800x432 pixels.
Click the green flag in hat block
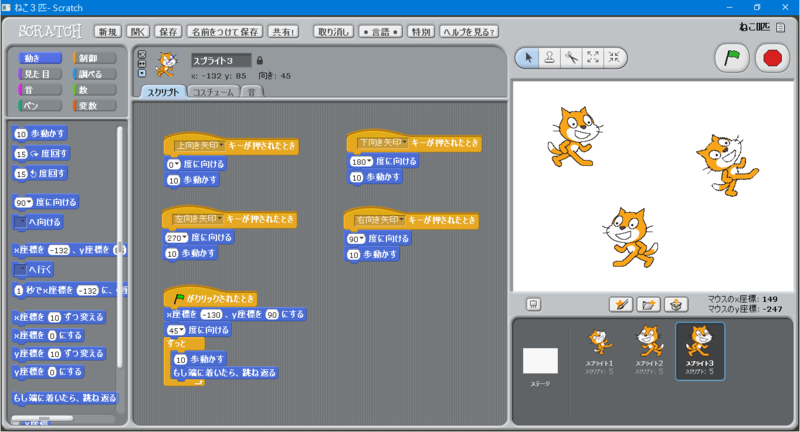coord(179,298)
